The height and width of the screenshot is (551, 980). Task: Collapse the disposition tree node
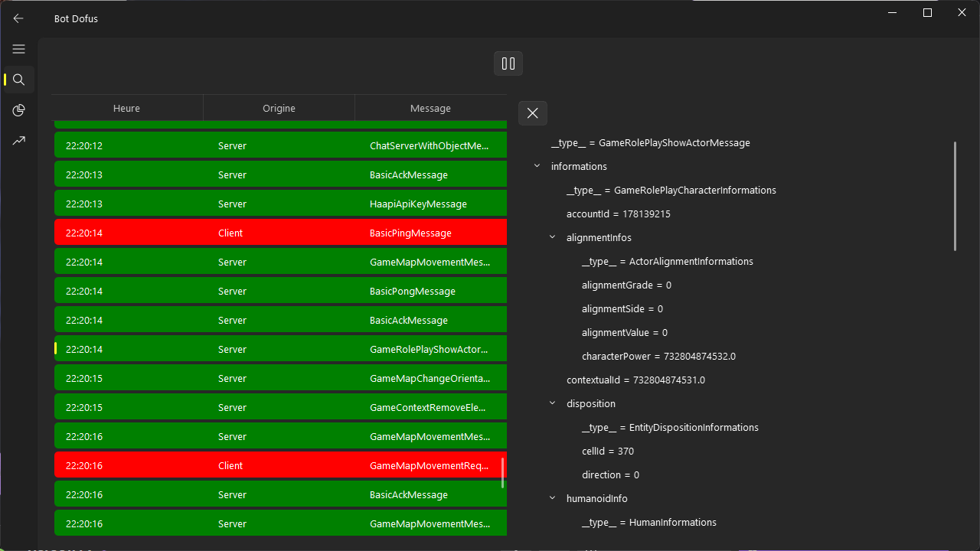552,403
